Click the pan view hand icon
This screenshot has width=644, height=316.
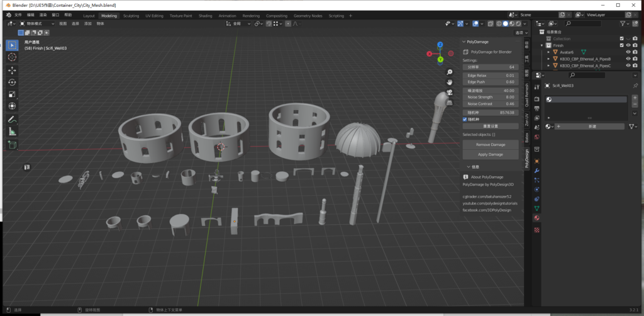tap(450, 82)
